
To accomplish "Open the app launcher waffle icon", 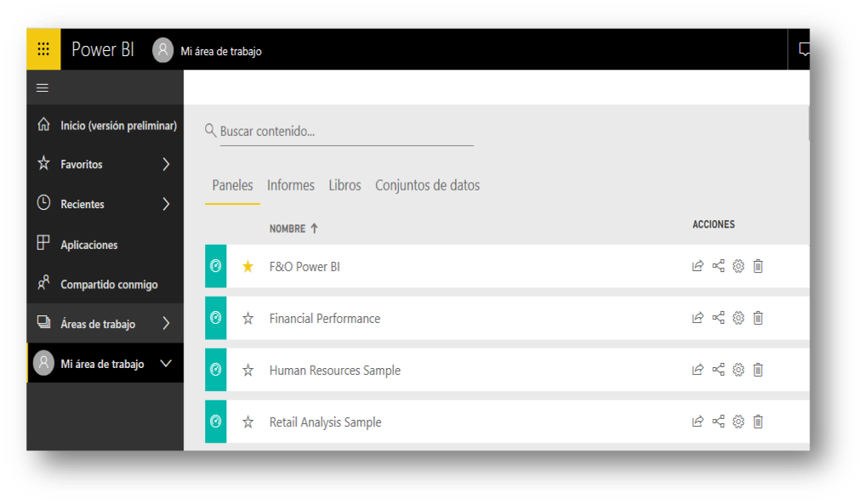I will click(43, 49).
